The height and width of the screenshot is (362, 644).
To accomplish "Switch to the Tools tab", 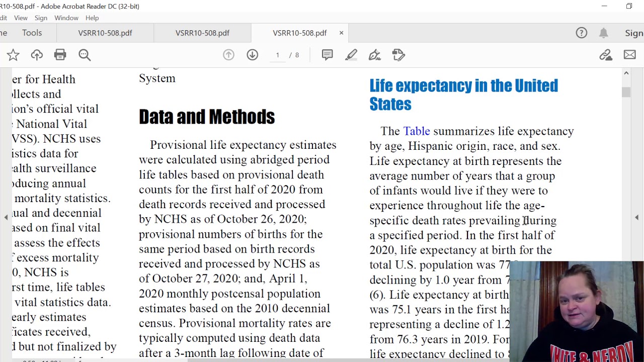I will [32, 33].
